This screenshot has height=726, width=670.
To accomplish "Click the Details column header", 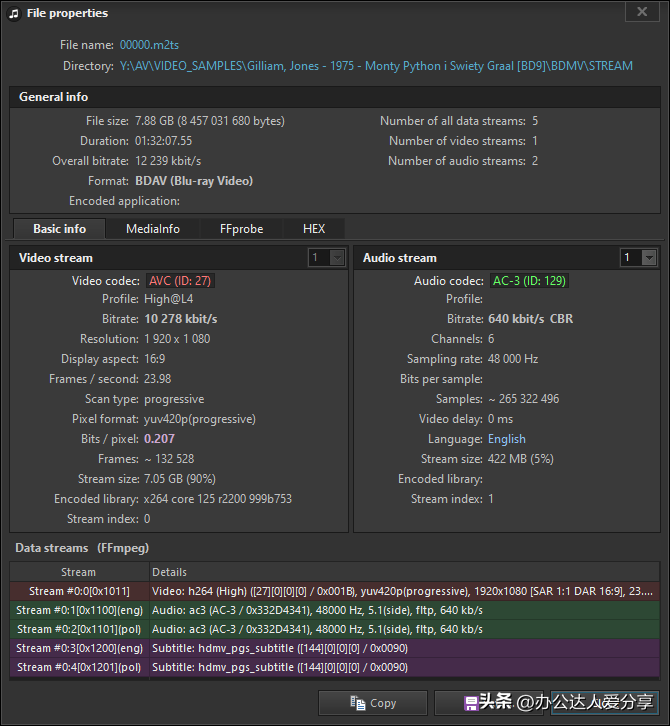I will (170, 573).
